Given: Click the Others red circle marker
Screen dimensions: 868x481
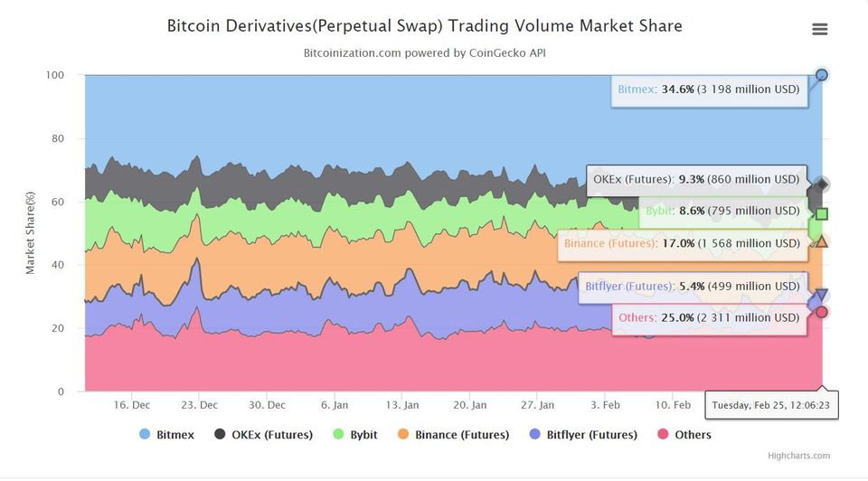Looking at the screenshot, I should point(822,312).
